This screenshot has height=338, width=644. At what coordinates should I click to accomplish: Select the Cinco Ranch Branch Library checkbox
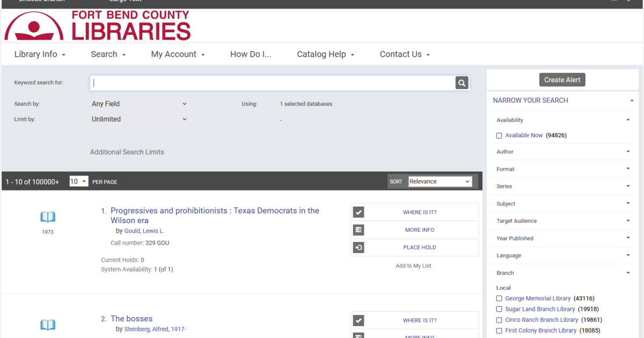tap(499, 320)
